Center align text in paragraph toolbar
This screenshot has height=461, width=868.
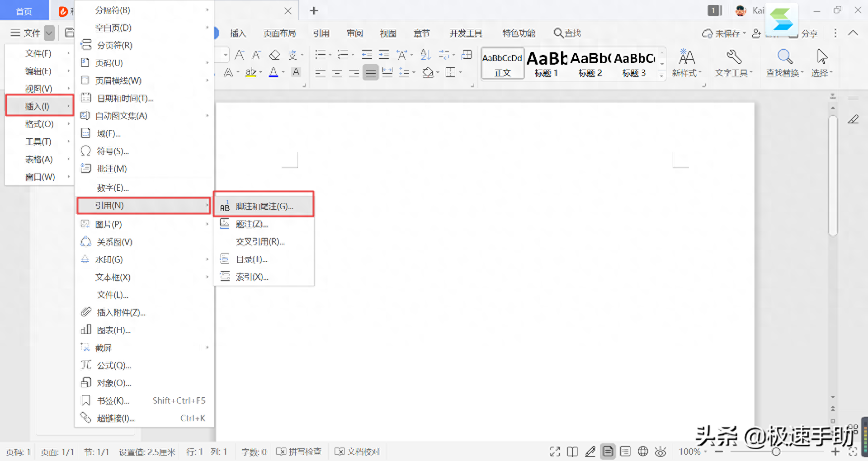point(337,72)
